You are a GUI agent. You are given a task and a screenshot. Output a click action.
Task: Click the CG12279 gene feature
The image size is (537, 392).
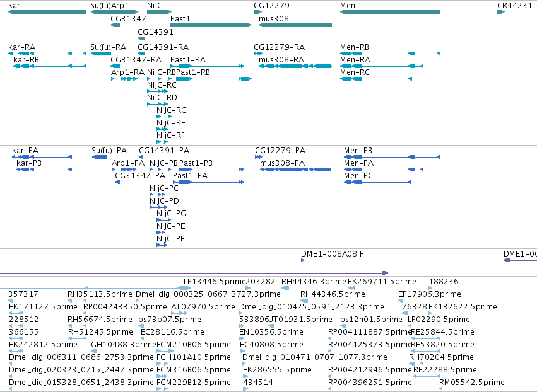pos(258,12)
